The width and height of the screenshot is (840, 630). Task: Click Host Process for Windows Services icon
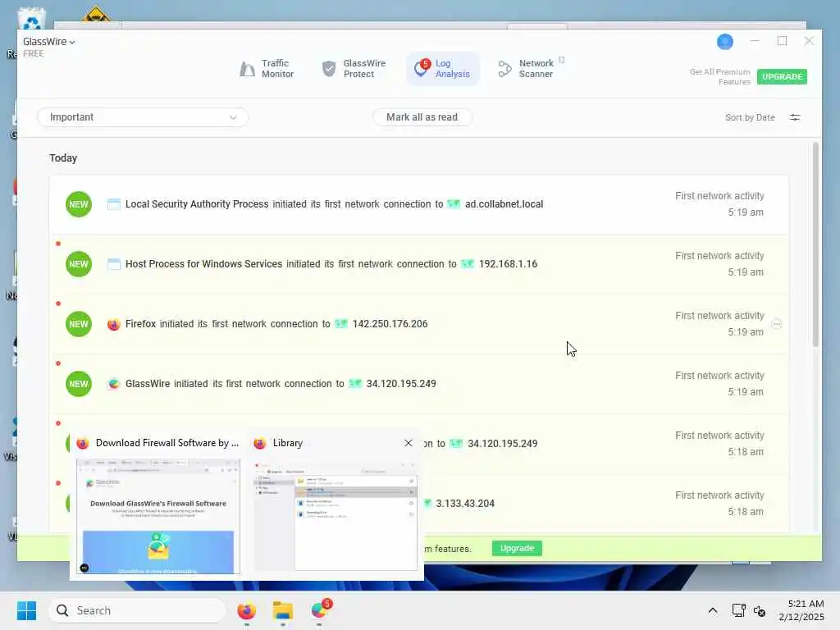coord(113,264)
